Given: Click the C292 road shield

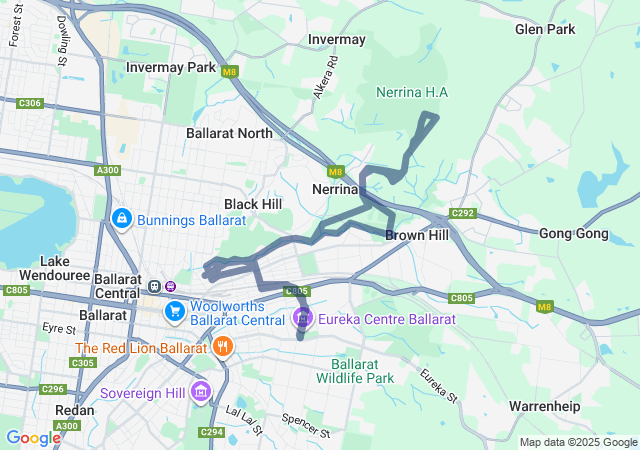Looking at the screenshot, I should pyautogui.click(x=463, y=213).
